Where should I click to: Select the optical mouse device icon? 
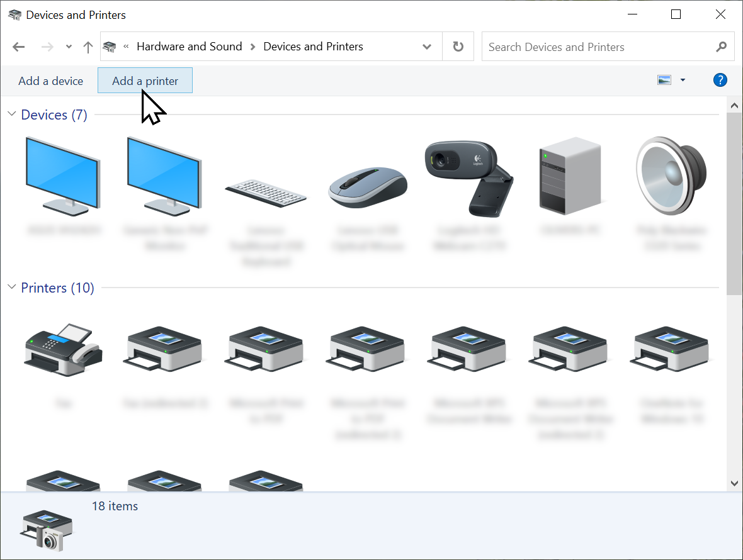click(368, 187)
